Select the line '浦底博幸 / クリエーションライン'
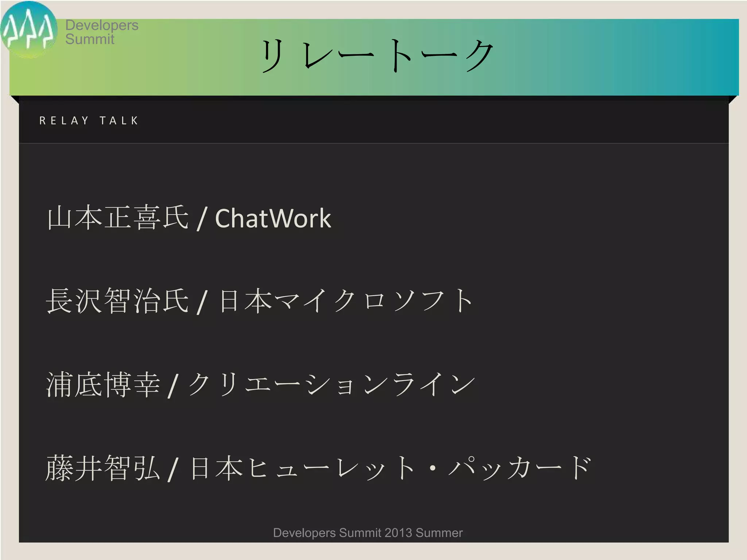747x560 pixels. pyautogui.click(x=261, y=385)
